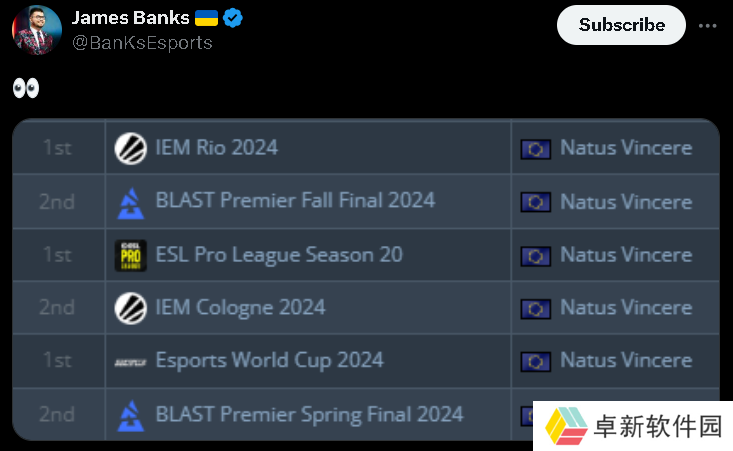
Task: Click EU flag in Esports World Cup row
Action: click(536, 362)
